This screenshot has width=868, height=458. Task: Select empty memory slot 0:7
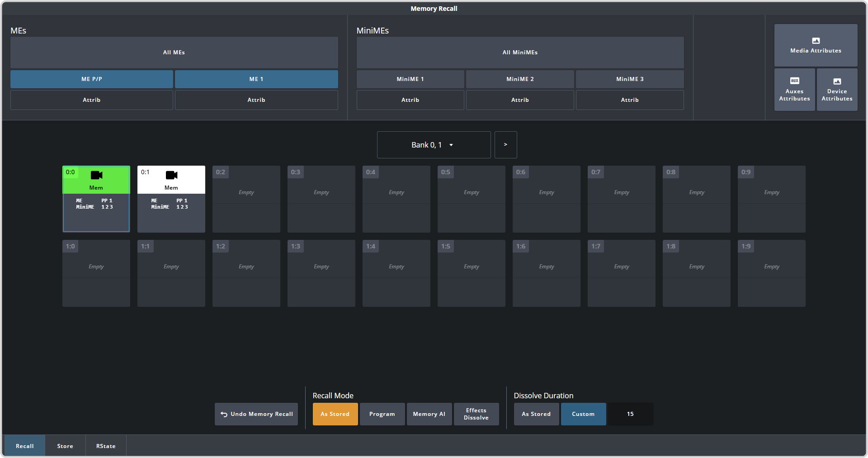pos(622,199)
